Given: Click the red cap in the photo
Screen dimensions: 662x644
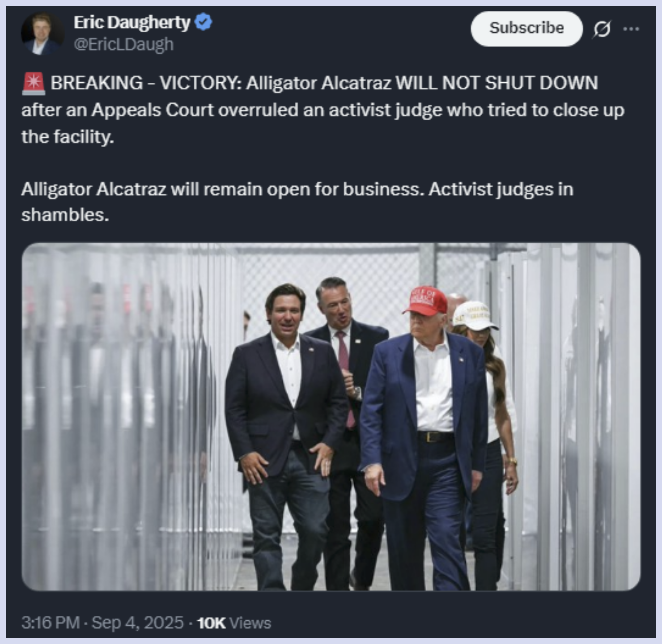Looking at the screenshot, I should click(426, 300).
